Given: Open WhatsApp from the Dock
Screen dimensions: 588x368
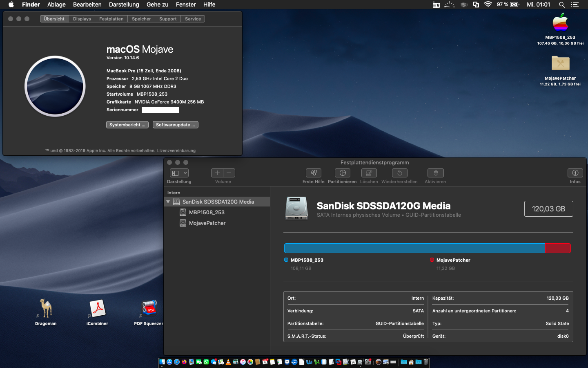Looking at the screenshot, I should [206, 362].
